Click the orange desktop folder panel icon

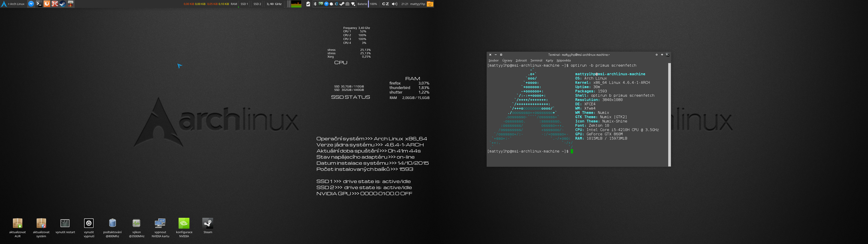[430, 4]
